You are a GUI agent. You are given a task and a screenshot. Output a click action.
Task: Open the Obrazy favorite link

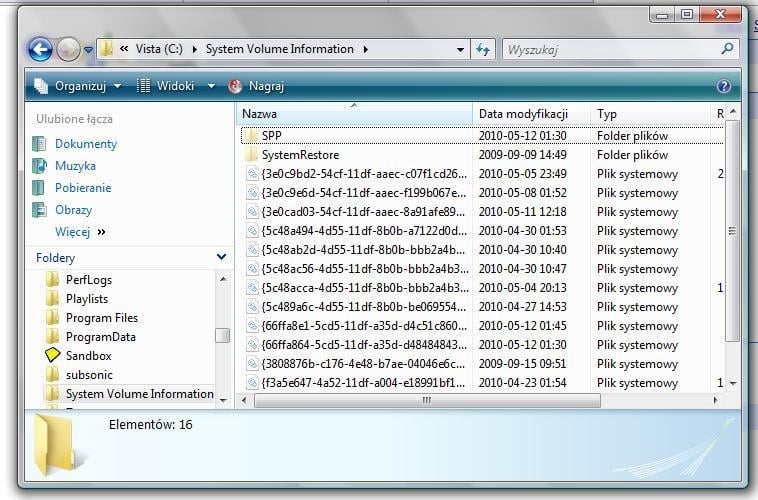[x=73, y=210]
